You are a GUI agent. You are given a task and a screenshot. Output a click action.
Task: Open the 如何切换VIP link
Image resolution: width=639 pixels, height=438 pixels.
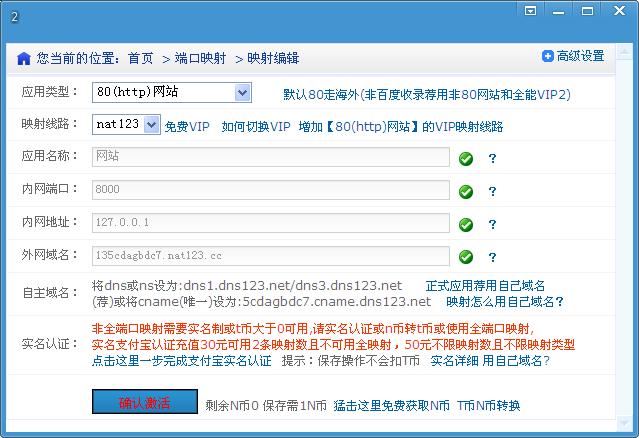256,127
